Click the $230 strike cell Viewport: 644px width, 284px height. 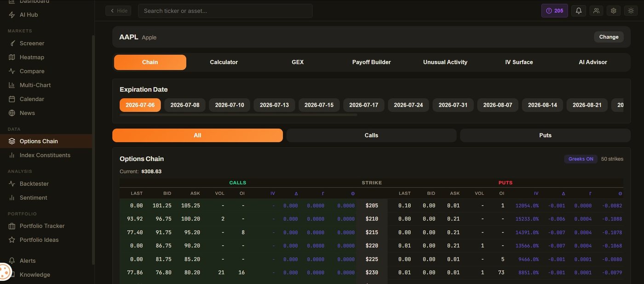(x=372, y=273)
